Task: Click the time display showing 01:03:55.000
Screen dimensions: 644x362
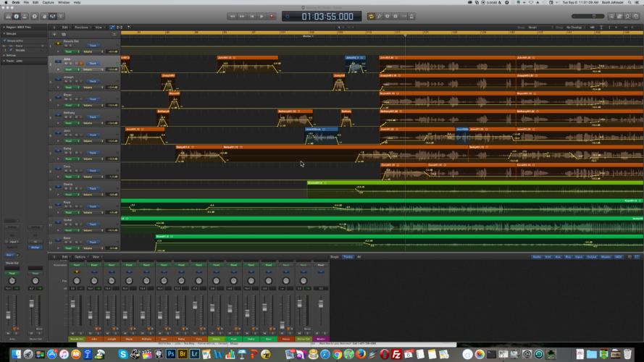Action: (327, 17)
